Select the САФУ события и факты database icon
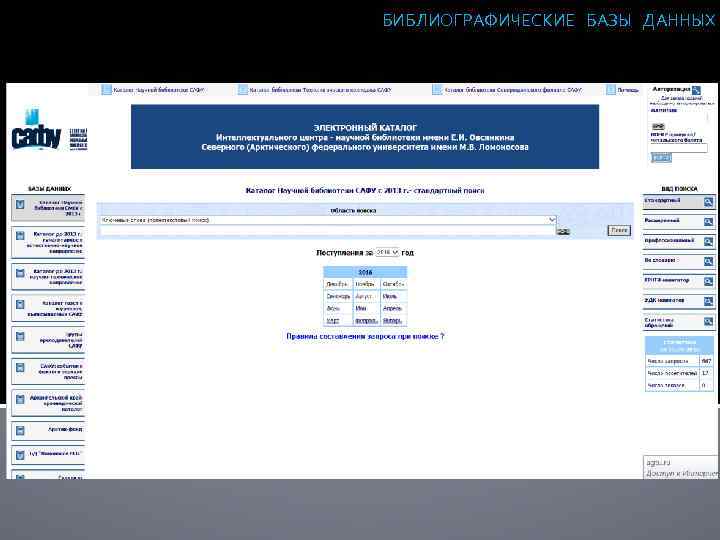720x540 pixels. [20, 368]
